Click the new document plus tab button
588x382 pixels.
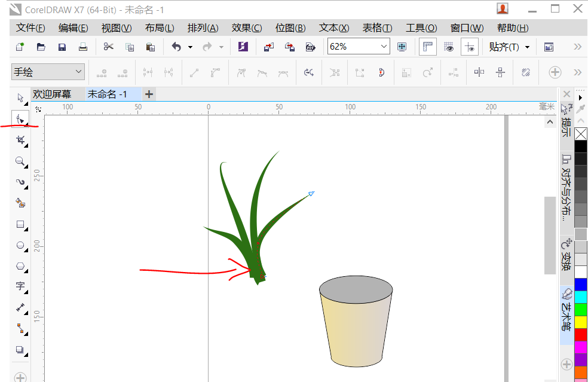point(148,94)
